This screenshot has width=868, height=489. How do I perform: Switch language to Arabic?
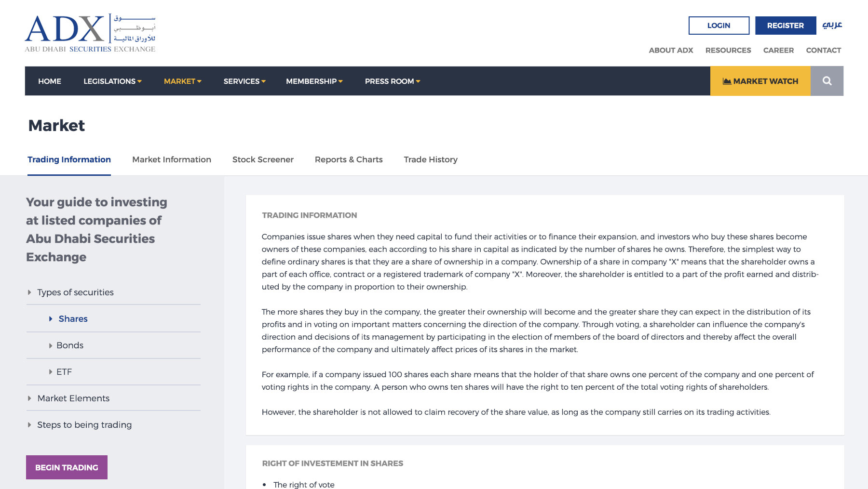832,25
